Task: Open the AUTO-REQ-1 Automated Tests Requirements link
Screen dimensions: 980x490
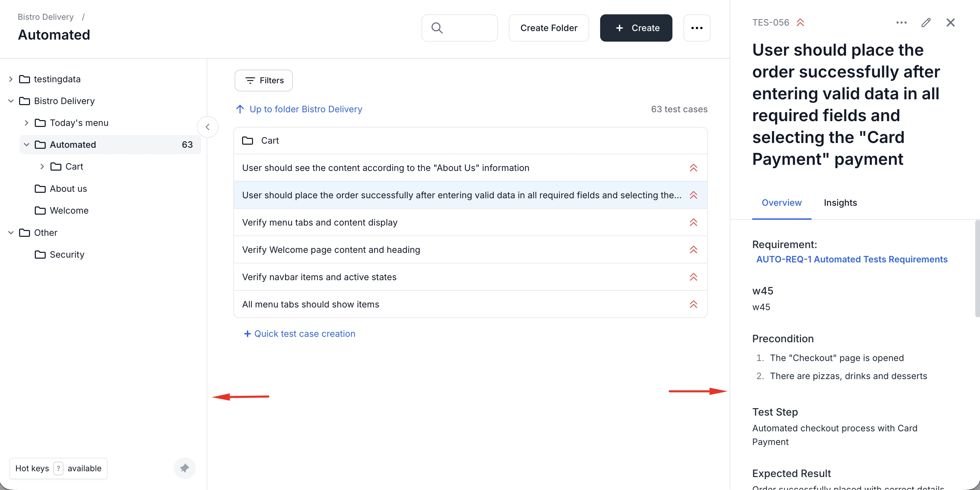Action: (851, 259)
